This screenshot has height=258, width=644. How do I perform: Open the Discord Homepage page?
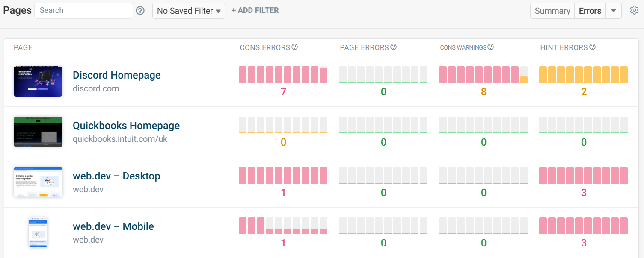point(116,75)
